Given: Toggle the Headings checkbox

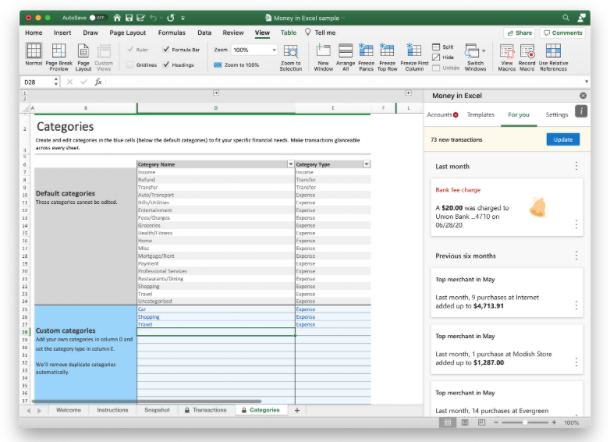Looking at the screenshot, I should (x=166, y=65).
